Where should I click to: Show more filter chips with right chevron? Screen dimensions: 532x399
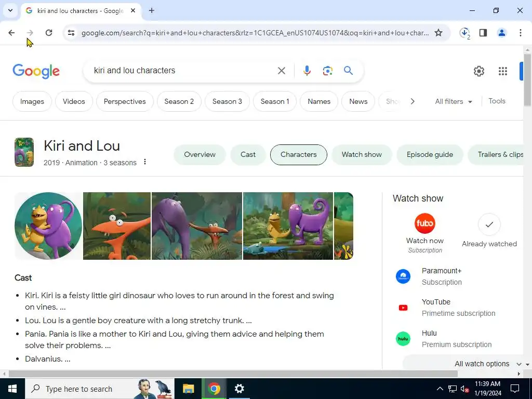pyautogui.click(x=412, y=101)
